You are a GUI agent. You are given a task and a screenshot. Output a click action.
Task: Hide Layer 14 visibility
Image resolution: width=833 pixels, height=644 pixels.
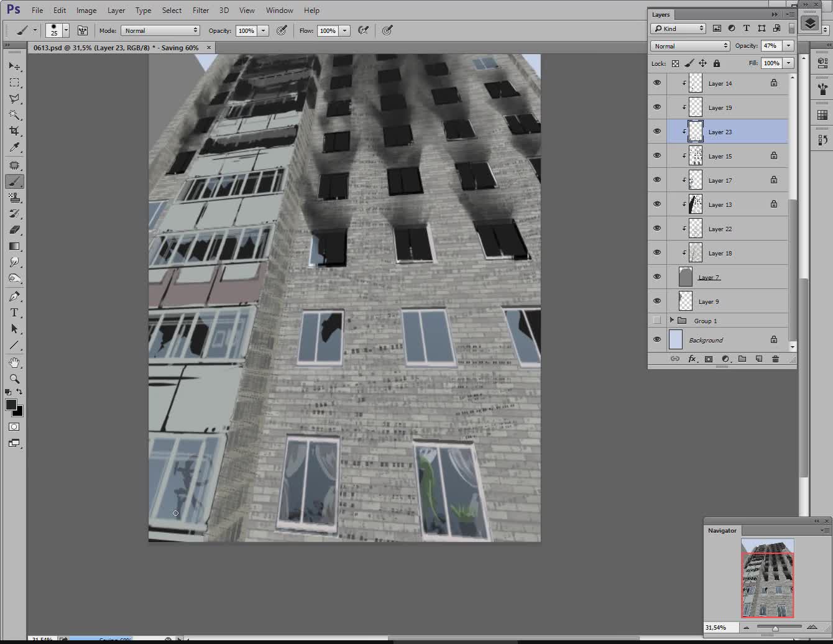pyautogui.click(x=657, y=83)
